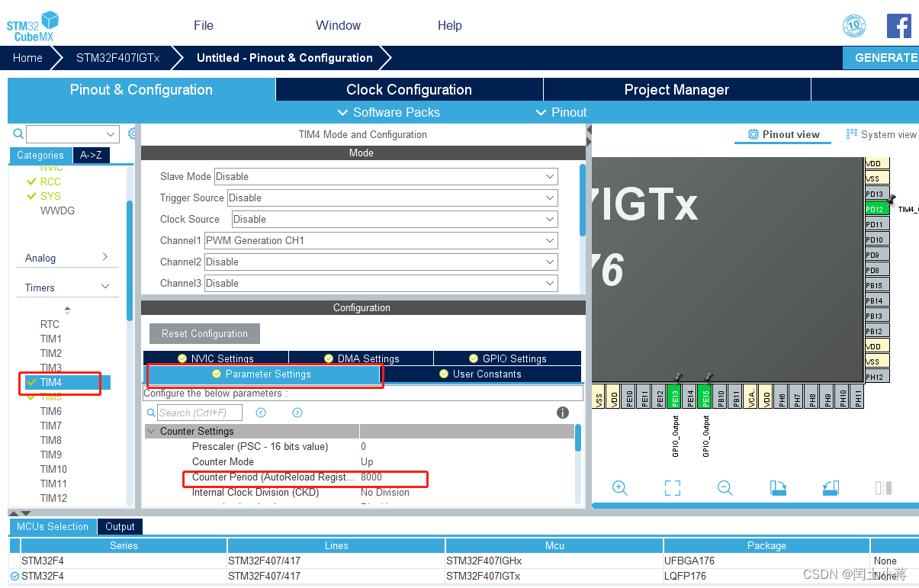The image size is (919, 588).
Task: Select the STM32F407IGHx table cell
Action: [x=554, y=561]
